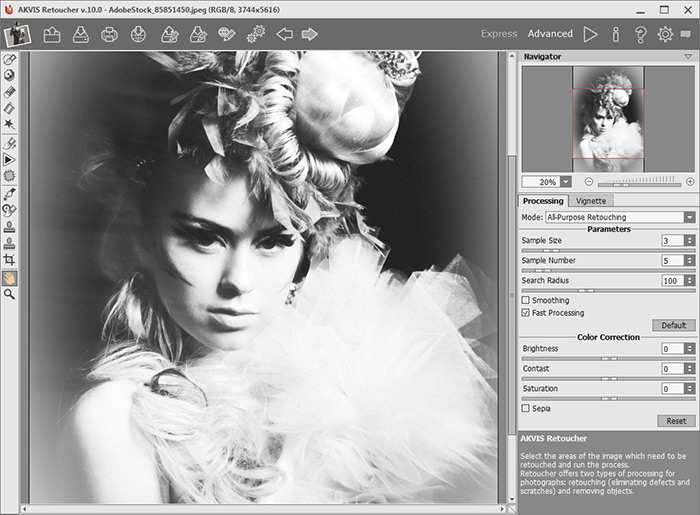This screenshot has height=515, width=700.
Task: Click the Undo left arrow
Action: [284, 34]
